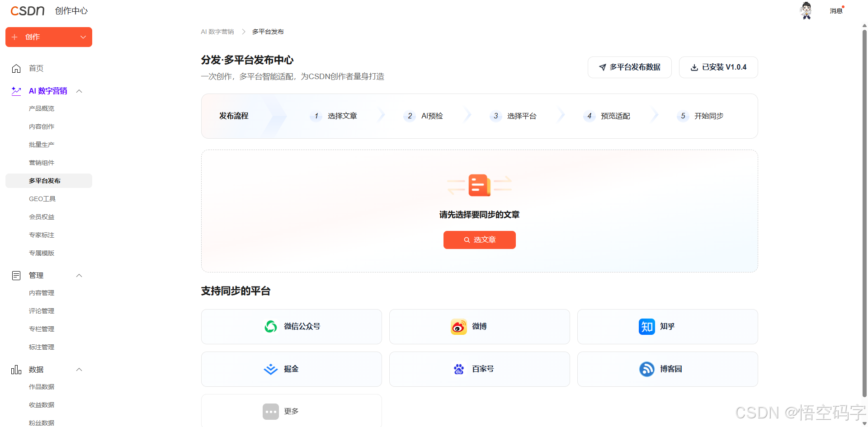Open 批量生产 in sidebar
This screenshot has height=427, width=868.
42,145
